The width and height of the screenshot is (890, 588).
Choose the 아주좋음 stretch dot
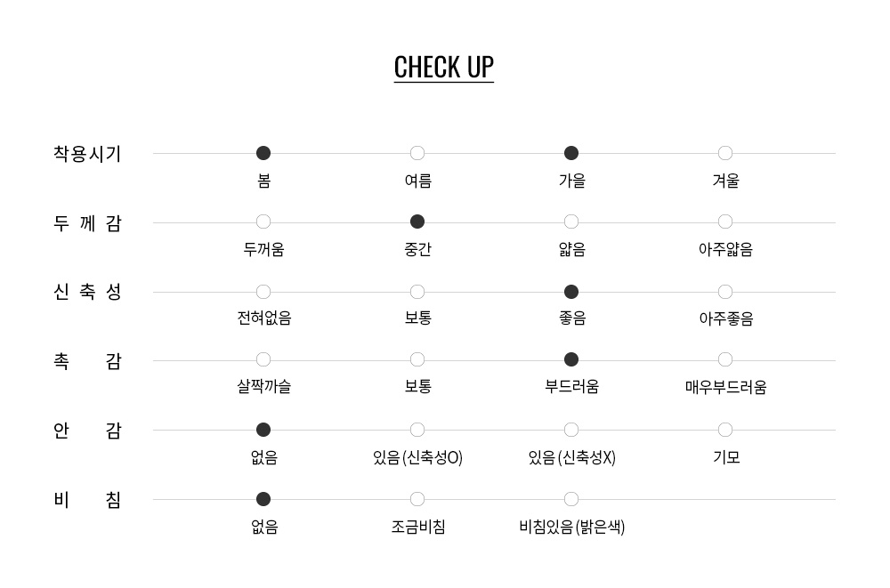[x=725, y=292]
